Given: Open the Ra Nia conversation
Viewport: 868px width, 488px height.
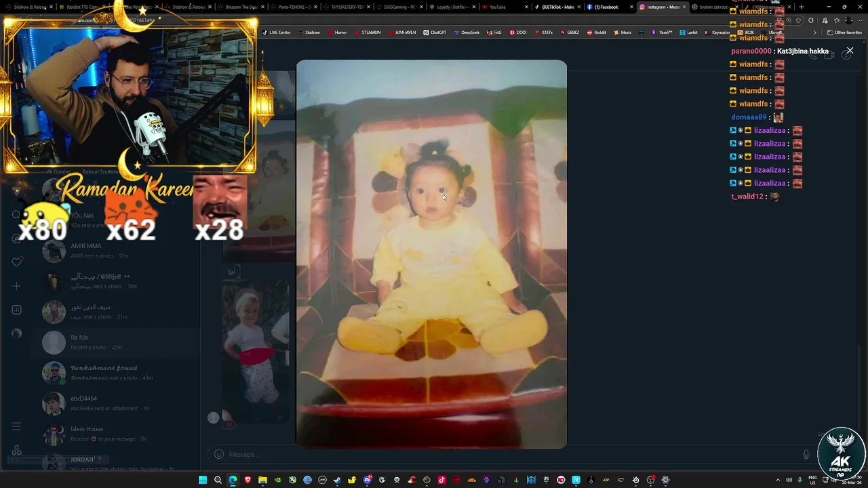Looking at the screenshot, I should coord(115,342).
